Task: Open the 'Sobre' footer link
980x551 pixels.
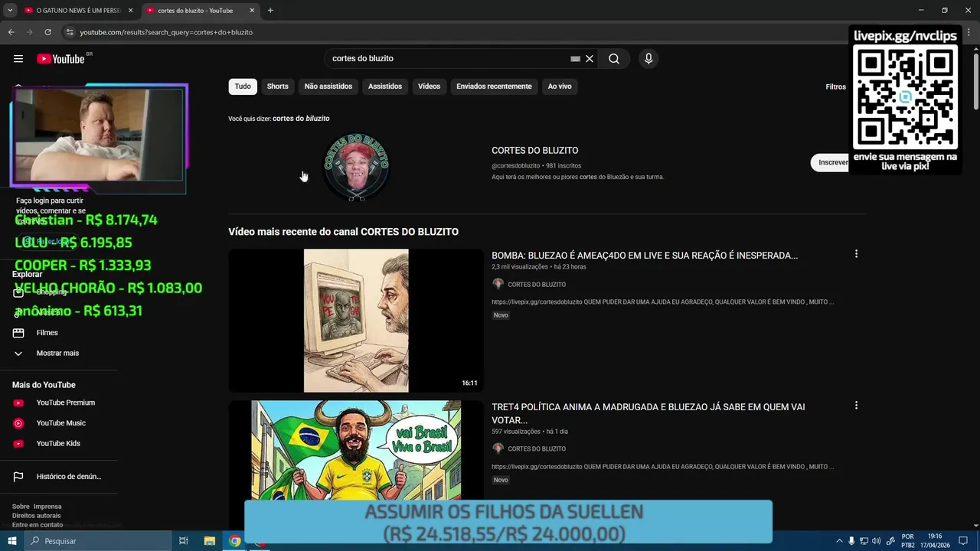Action: pos(21,507)
